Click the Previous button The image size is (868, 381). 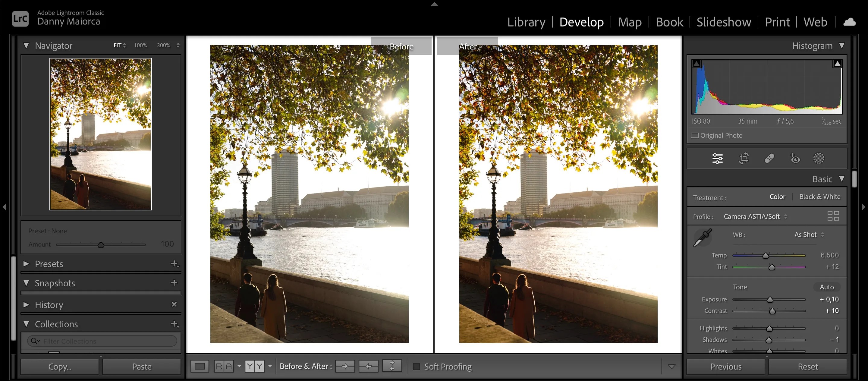[725, 366]
